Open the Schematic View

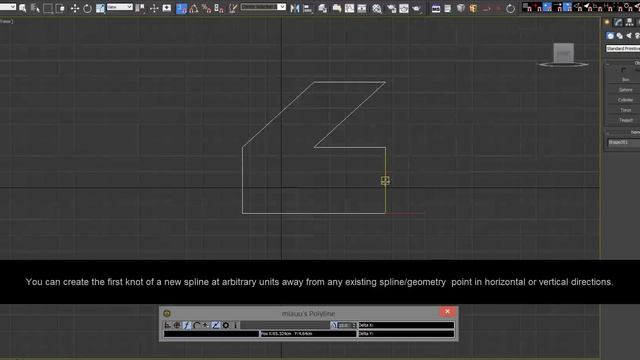point(362,8)
